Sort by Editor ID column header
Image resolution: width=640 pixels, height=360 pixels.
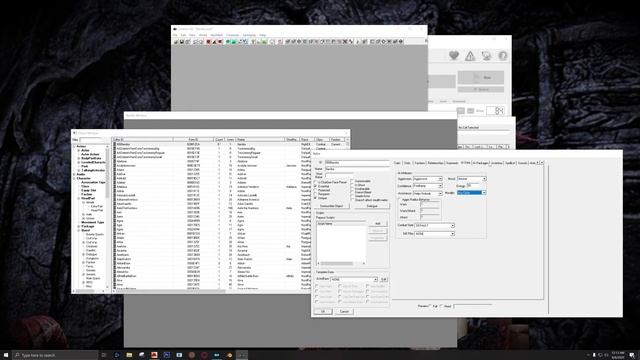142,140
